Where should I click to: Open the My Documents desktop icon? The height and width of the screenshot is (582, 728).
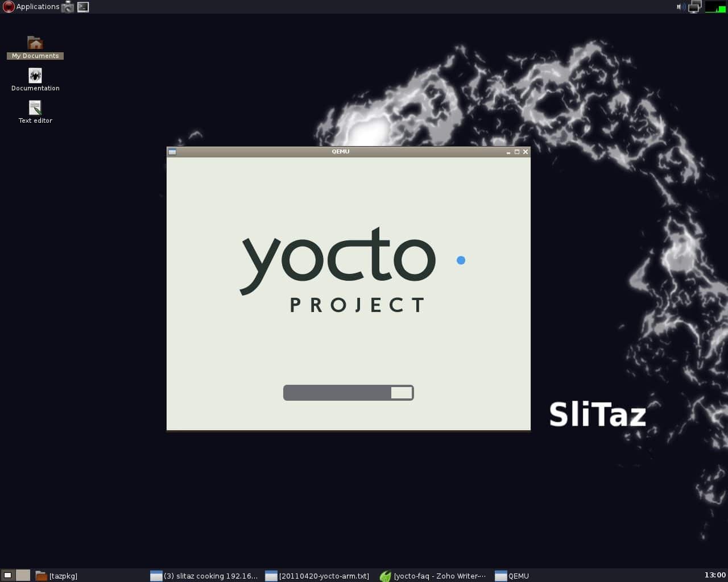(35, 44)
